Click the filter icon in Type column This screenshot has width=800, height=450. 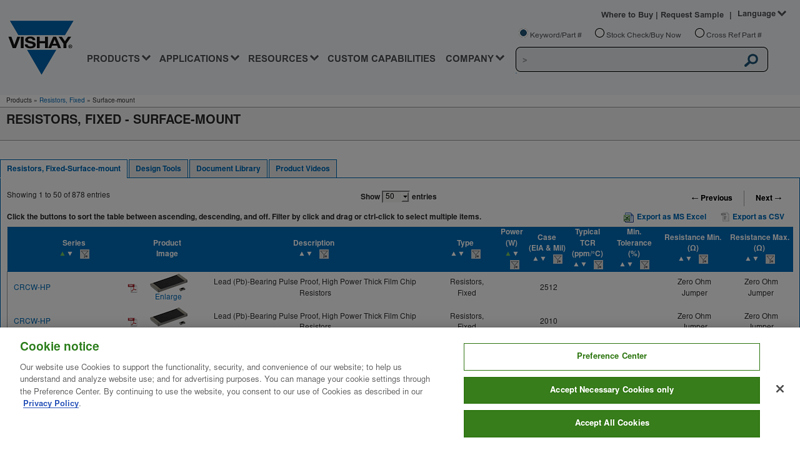click(x=476, y=254)
